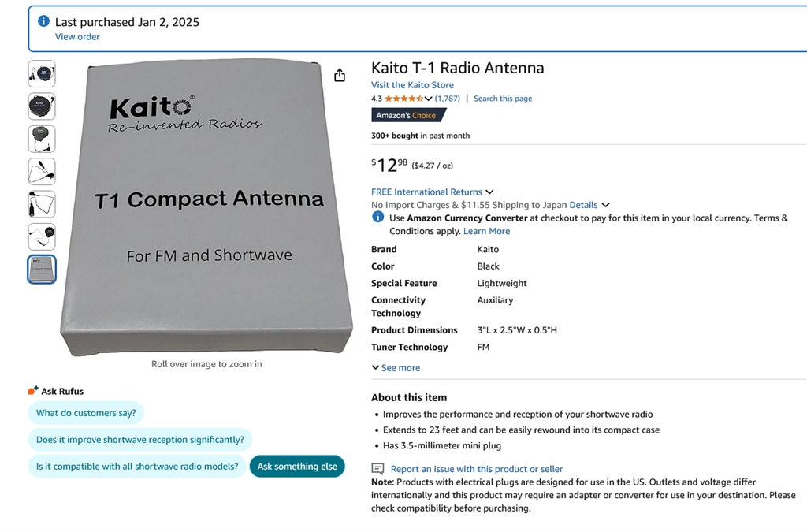Click the main product box image
The image size is (807, 532).
click(206, 209)
